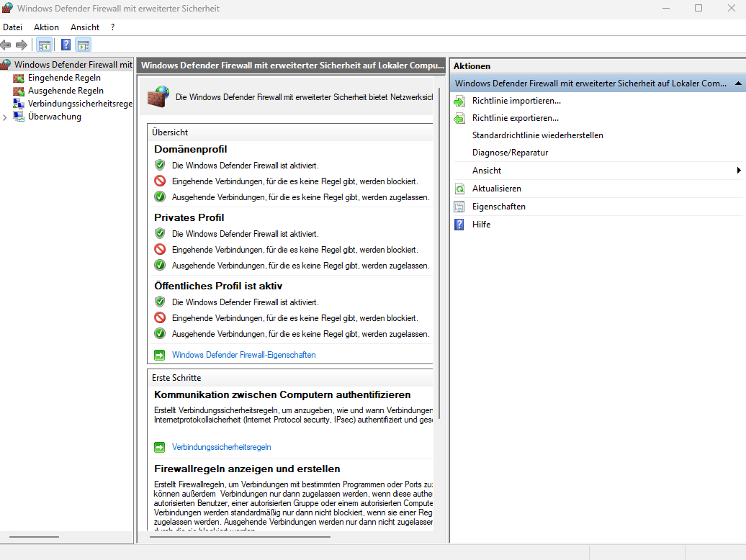Click Standardrichtlinie wiederherstellen
746x560 pixels.
click(x=538, y=135)
